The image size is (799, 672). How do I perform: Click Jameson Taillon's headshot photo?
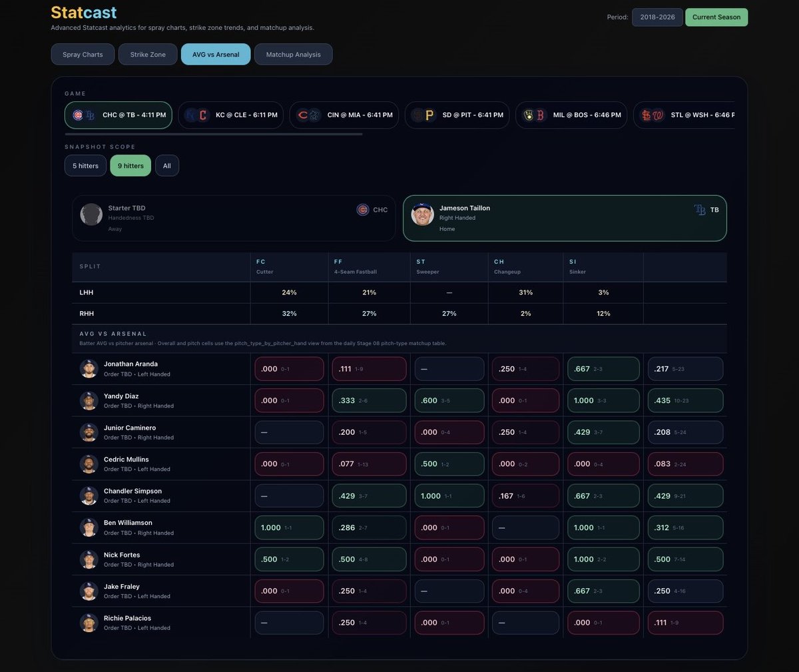(x=423, y=214)
